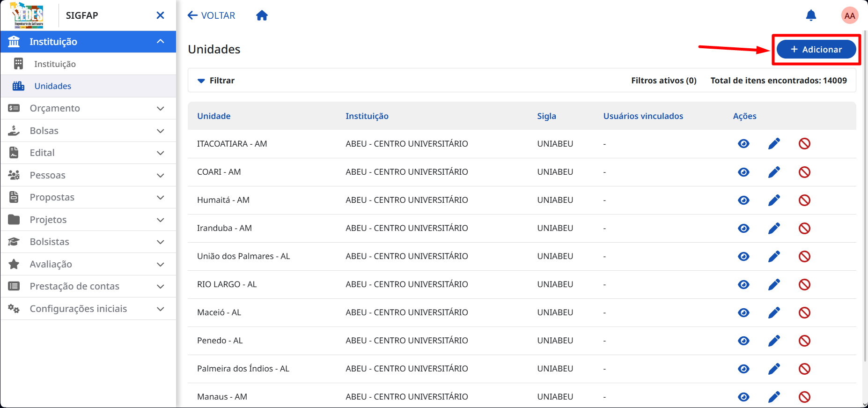Click the pencil icon for Humaitá - AM
The image size is (868, 408).
click(774, 200)
